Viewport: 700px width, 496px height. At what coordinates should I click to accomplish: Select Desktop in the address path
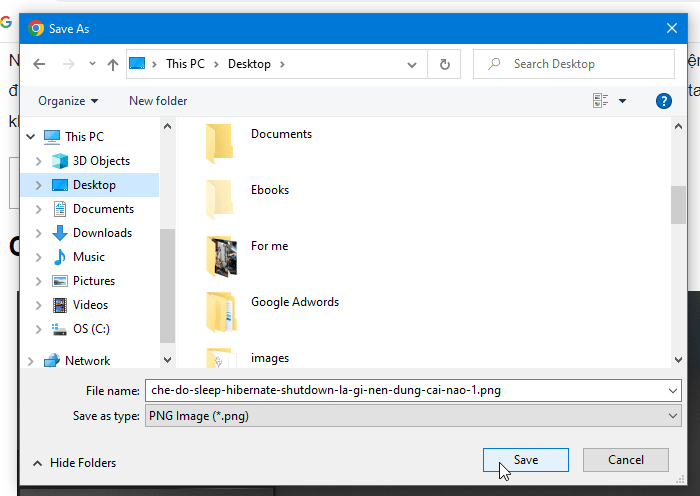249,64
